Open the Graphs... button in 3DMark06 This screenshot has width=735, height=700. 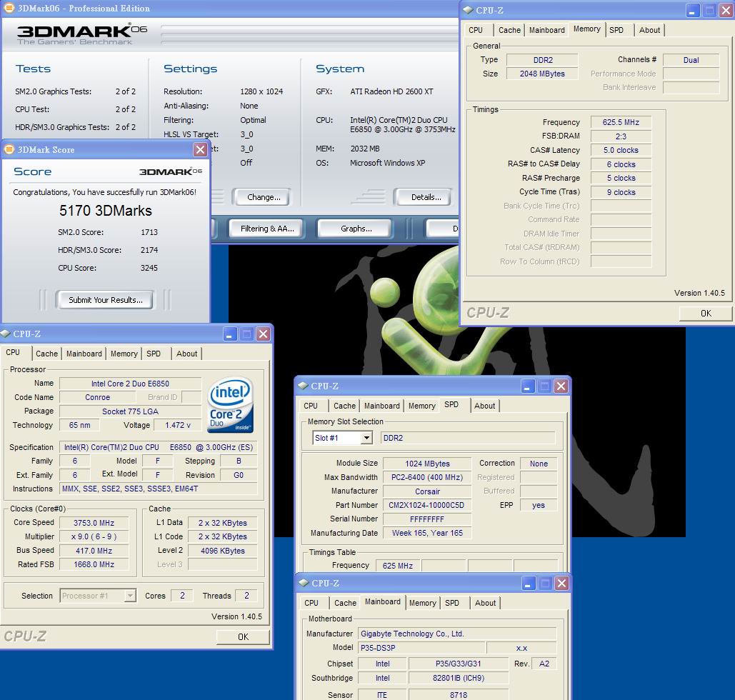(x=356, y=229)
